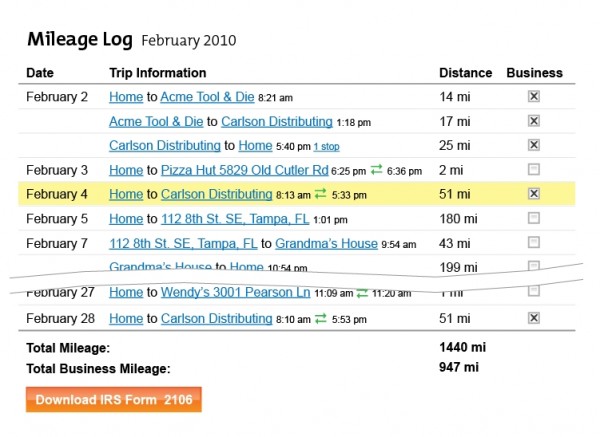Viewport: 600px width, 437px height.
Task: Toggle Business checkbox on February 28 row
Action: [x=534, y=318]
